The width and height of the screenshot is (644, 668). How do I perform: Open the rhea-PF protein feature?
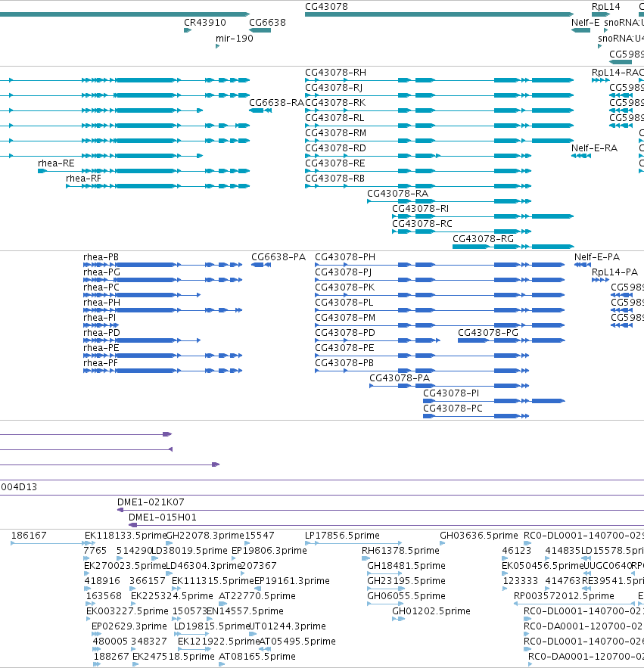(x=163, y=371)
